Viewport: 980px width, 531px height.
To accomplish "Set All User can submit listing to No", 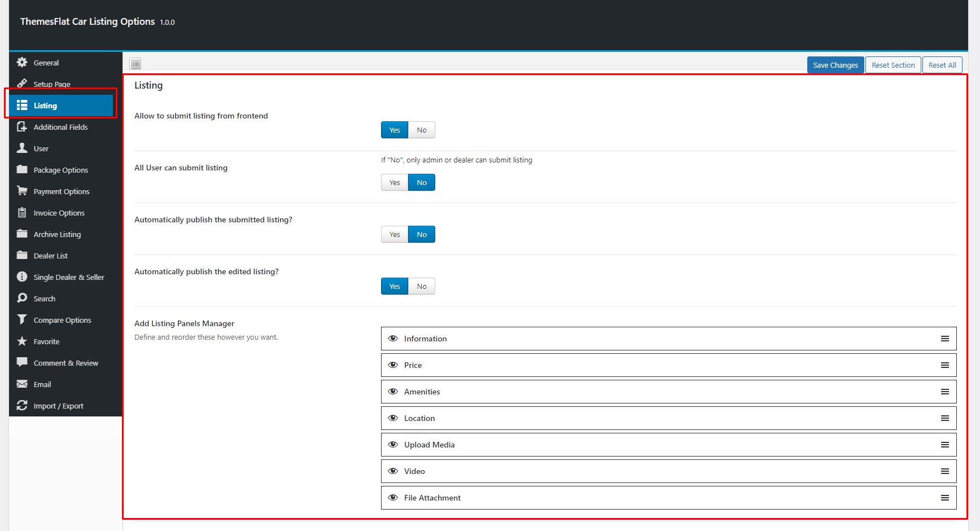I will (x=422, y=182).
